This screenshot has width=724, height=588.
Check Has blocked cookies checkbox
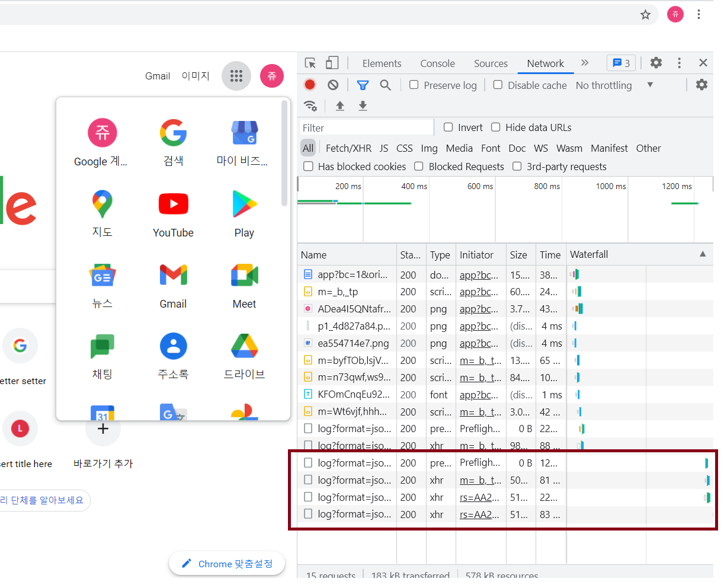[308, 166]
